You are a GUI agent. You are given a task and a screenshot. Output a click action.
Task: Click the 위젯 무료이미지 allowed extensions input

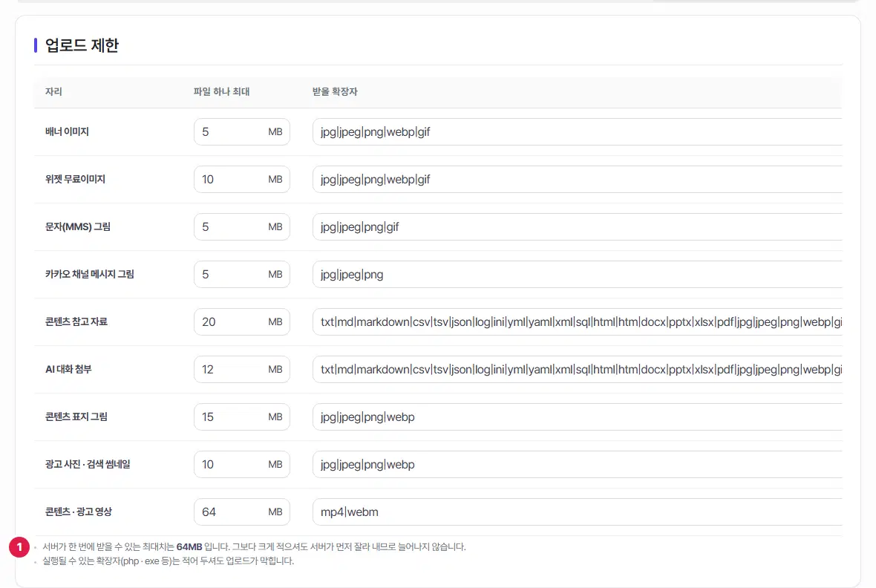click(x=577, y=180)
